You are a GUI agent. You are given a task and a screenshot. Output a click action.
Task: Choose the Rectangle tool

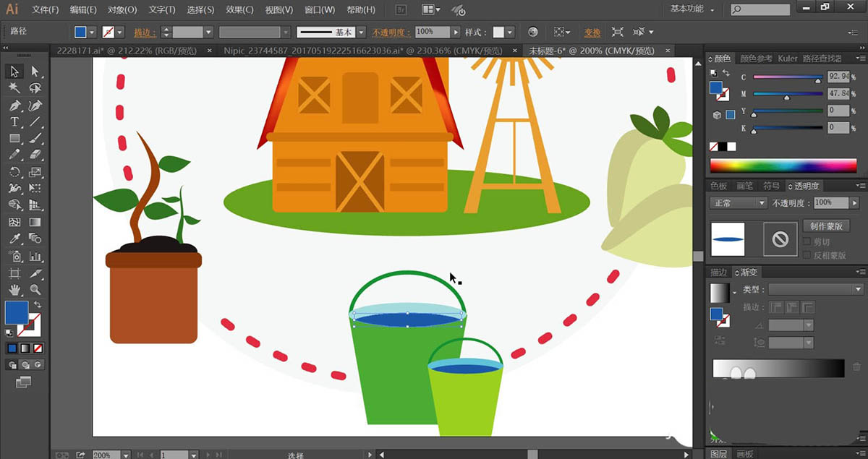click(x=14, y=138)
